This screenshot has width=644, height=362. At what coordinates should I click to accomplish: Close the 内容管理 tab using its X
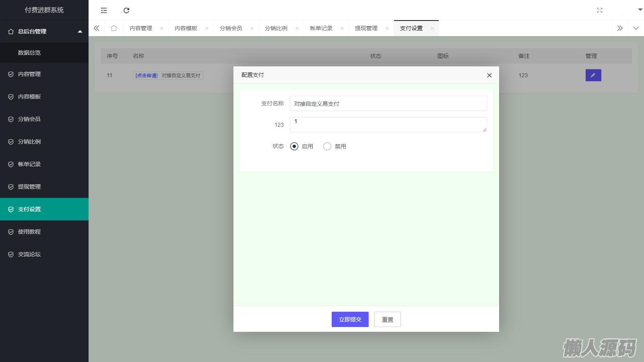[162, 28]
